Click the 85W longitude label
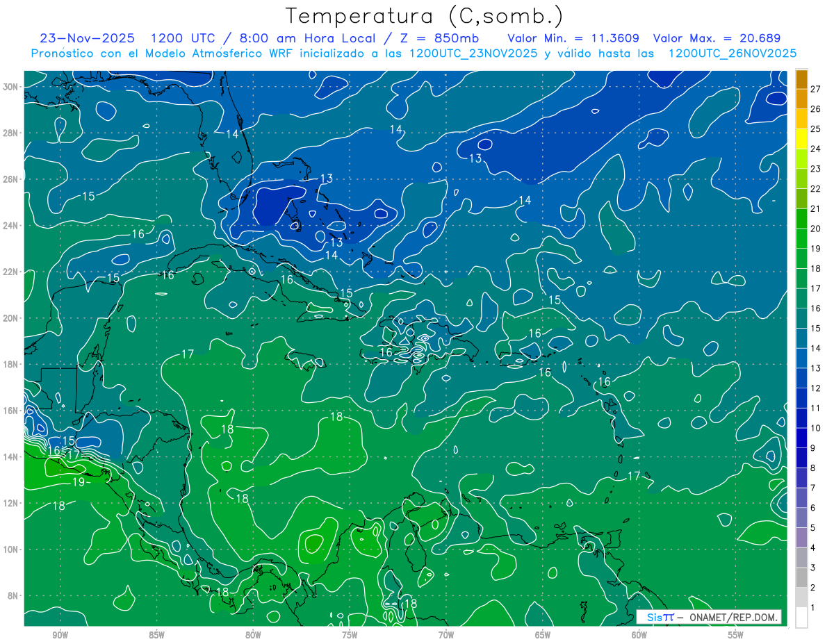The width and height of the screenshot is (834, 644). [156, 635]
